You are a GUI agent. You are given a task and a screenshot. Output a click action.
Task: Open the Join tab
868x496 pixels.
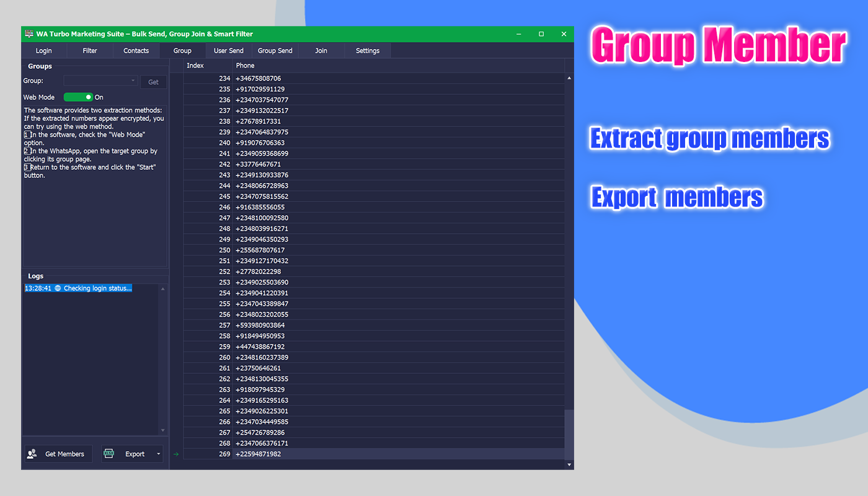click(321, 51)
